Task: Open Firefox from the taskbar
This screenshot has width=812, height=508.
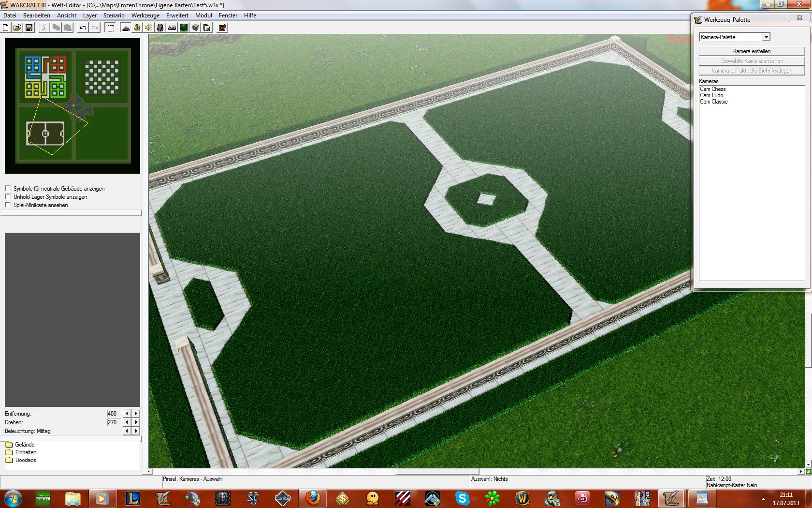Action: 313,498
